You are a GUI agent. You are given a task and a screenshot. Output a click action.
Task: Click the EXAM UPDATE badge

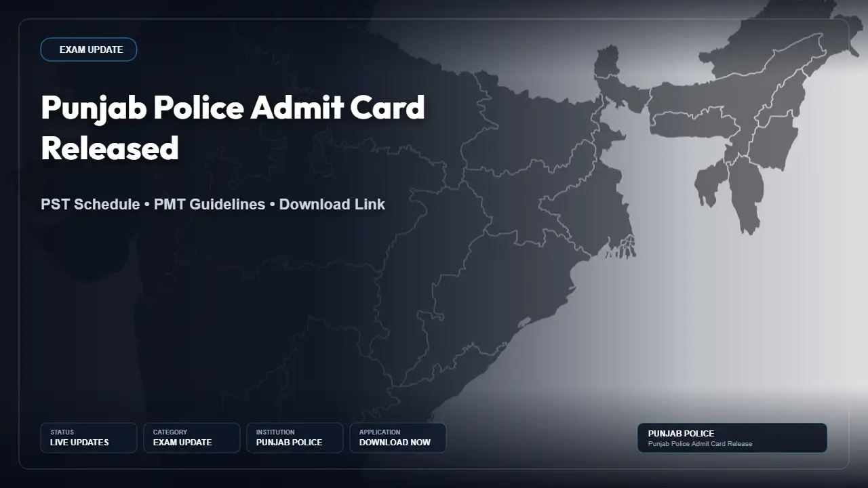(x=89, y=49)
